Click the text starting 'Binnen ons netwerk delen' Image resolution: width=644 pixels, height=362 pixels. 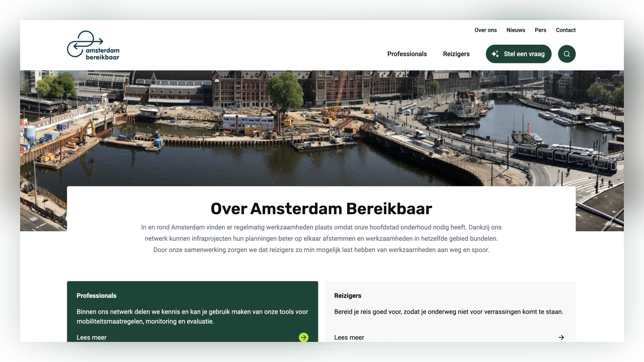(x=192, y=316)
